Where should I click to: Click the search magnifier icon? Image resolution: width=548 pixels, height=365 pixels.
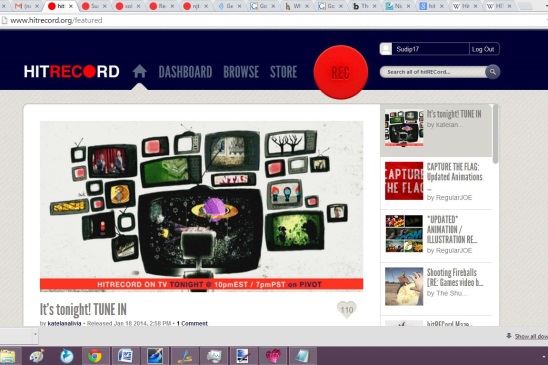[x=493, y=72]
